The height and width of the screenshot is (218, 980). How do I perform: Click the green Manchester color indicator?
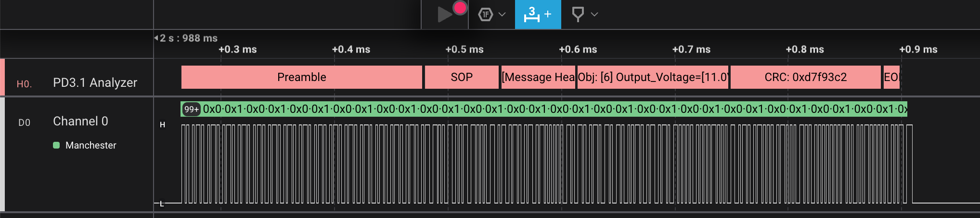[x=56, y=145]
